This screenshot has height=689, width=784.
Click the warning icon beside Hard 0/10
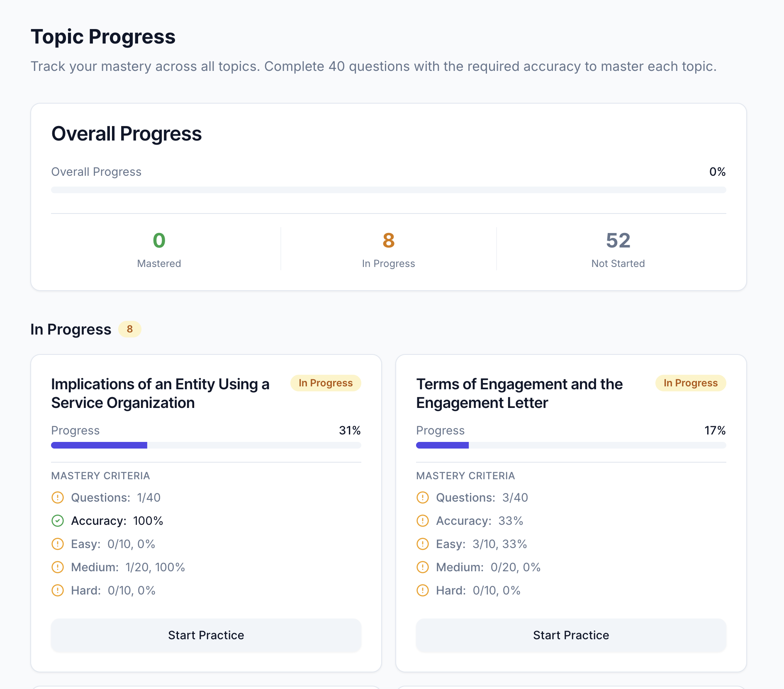pos(58,590)
